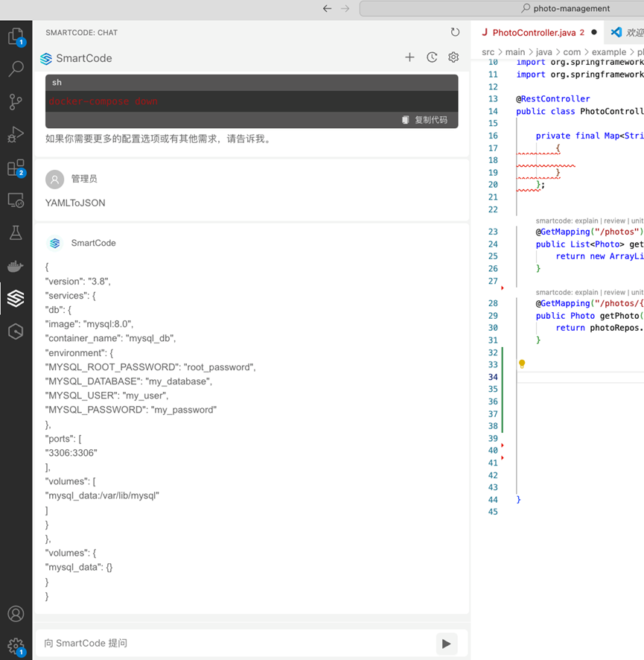Click '@RestController' annotation in editor
The height and width of the screenshot is (660, 644).
553,99
